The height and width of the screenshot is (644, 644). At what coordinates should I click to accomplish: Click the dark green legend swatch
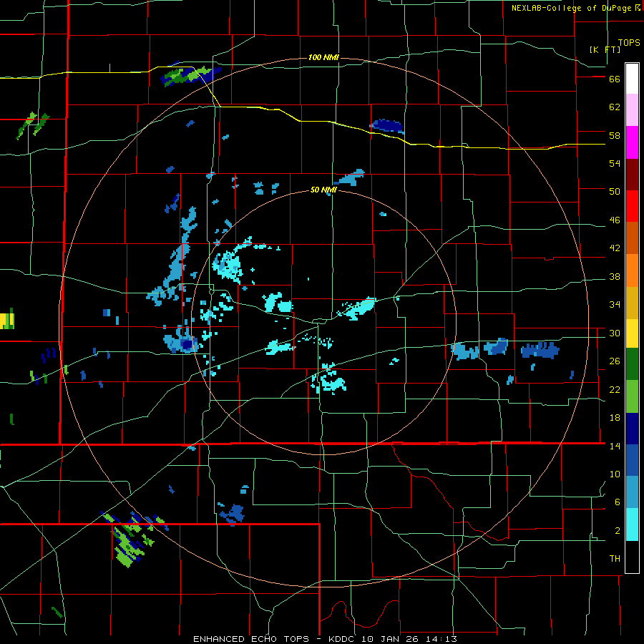(x=632, y=364)
